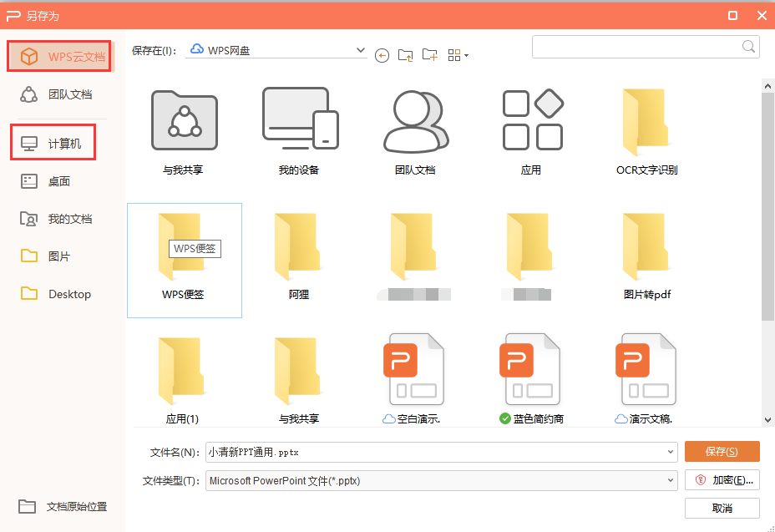
Task: Click the back arrow icon
Action: [x=382, y=55]
